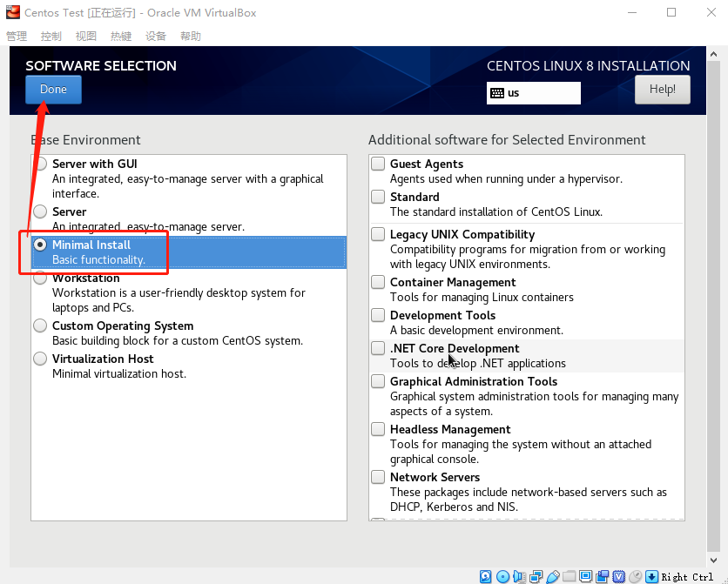Click the video capture status icon
This screenshot has width=728, height=584.
(x=603, y=576)
